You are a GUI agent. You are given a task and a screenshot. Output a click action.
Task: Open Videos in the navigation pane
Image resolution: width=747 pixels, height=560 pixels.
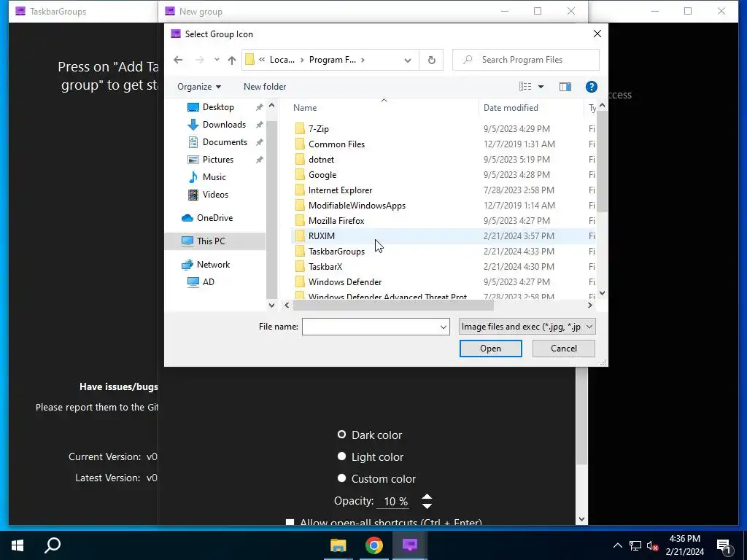[215, 195]
